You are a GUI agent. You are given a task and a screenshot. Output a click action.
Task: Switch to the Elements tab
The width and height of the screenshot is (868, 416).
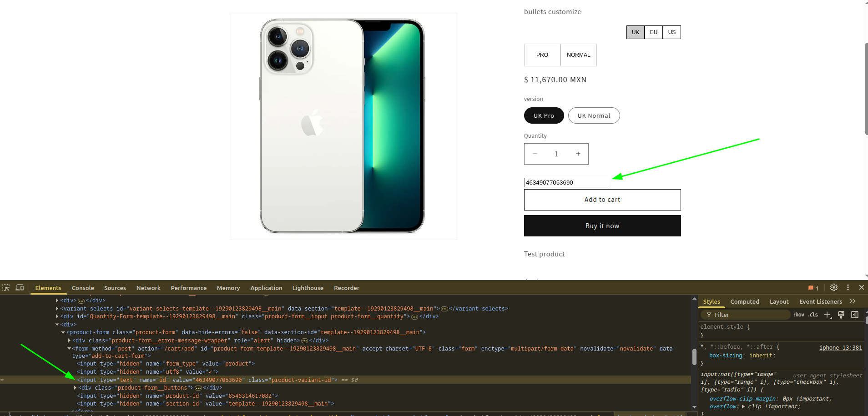48,288
